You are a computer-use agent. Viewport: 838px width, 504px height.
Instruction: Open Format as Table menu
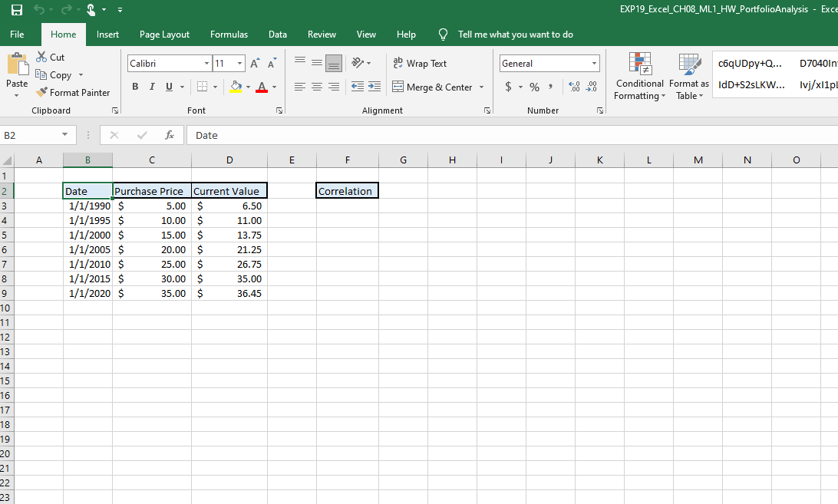(x=689, y=77)
